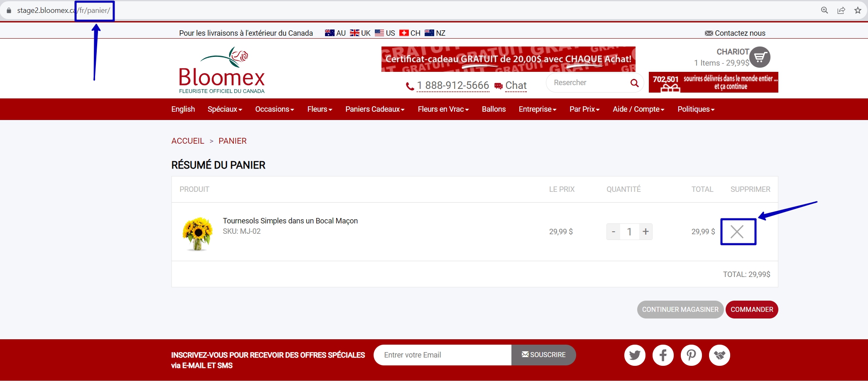
Task: Click the COMMANDER checkout button
Action: pos(752,310)
